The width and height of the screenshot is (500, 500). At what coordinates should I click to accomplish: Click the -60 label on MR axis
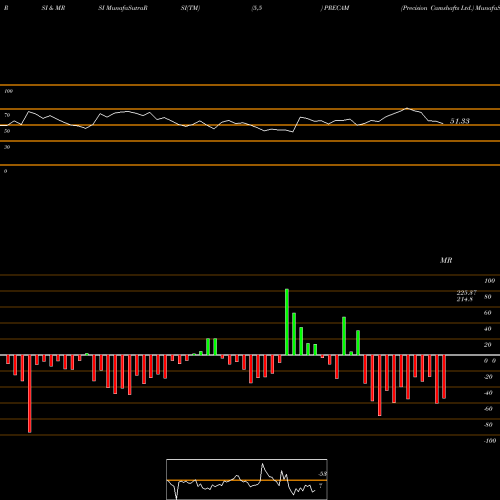point(488,409)
